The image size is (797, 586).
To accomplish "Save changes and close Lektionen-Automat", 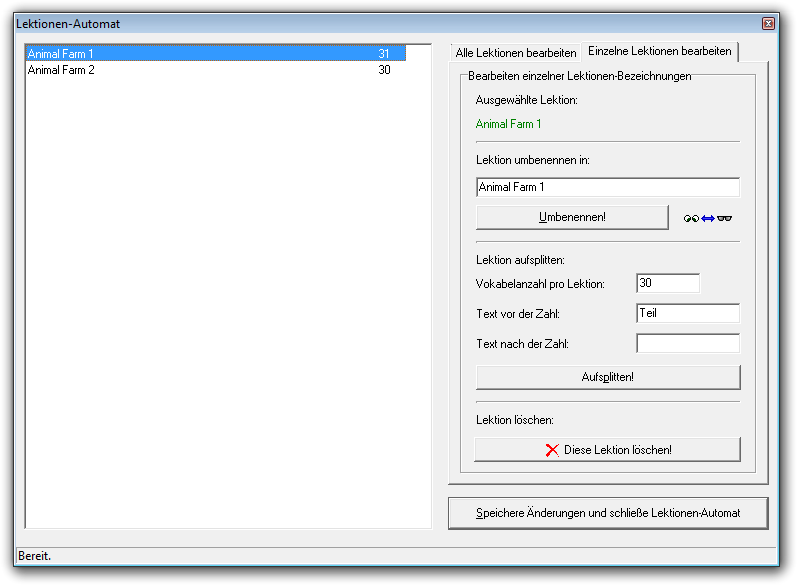I will 608,513.
